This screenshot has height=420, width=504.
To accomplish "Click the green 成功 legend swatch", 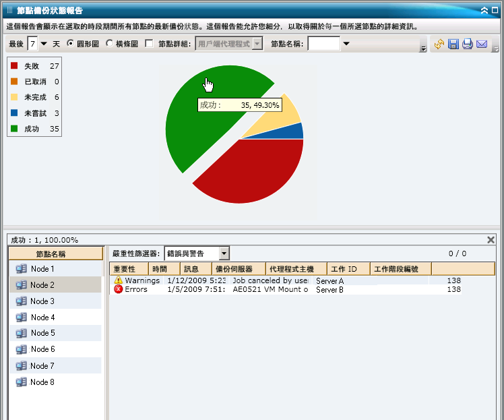I will click(x=14, y=129).
